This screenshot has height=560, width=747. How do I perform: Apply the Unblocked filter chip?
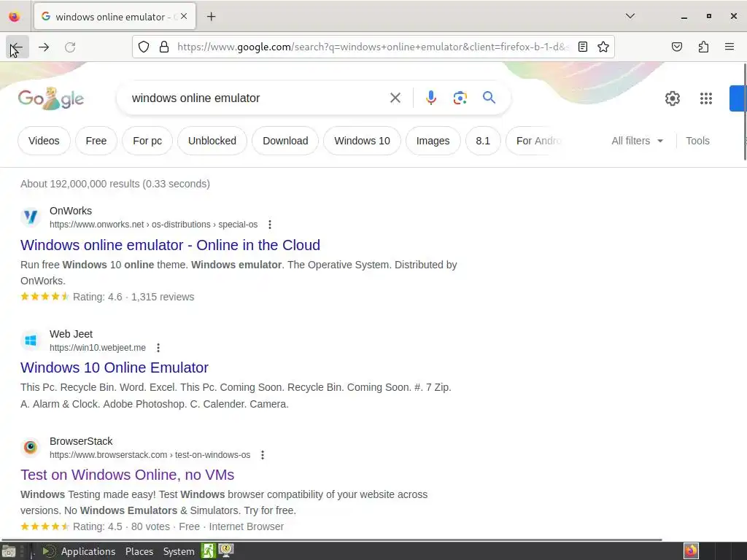[212, 141]
